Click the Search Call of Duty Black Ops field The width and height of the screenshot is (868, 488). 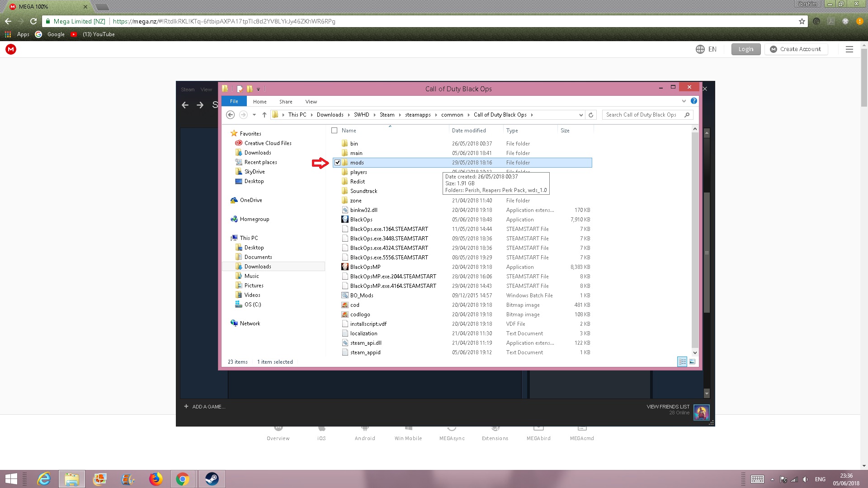point(642,115)
